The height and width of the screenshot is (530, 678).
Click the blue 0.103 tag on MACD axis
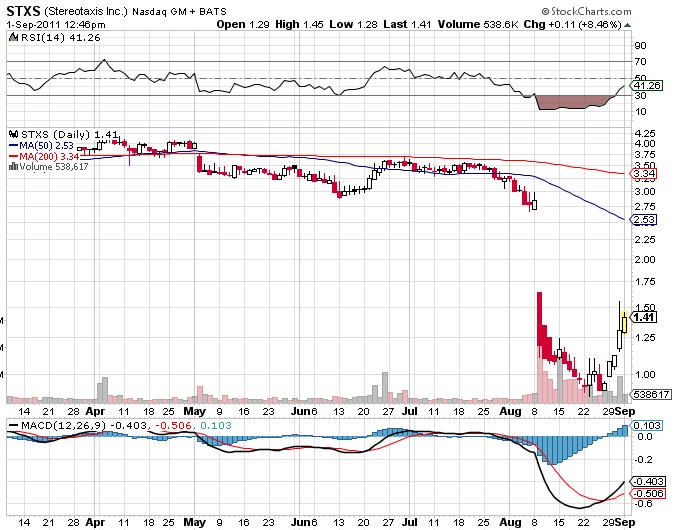[646, 425]
